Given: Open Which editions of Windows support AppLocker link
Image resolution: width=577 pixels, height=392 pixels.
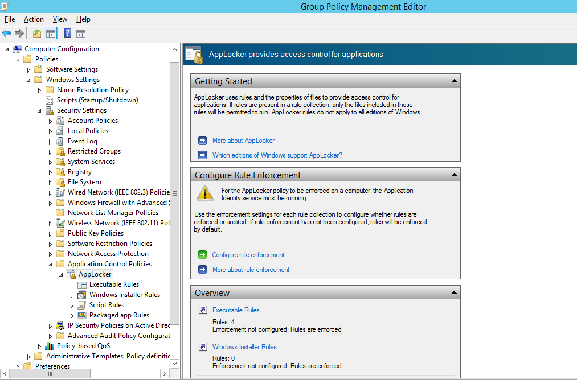Looking at the screenshot, I should 277,155.
